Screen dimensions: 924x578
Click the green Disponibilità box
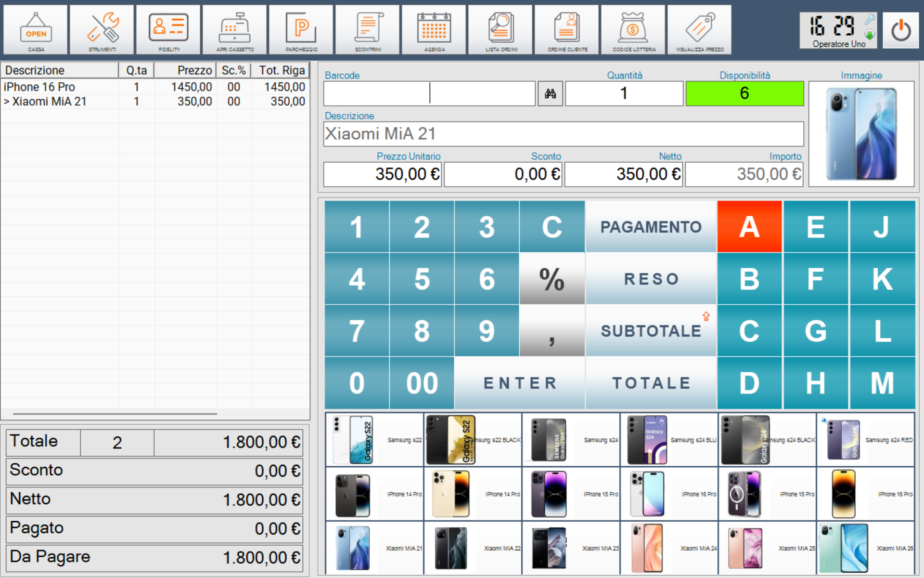[x=744, y=93]
